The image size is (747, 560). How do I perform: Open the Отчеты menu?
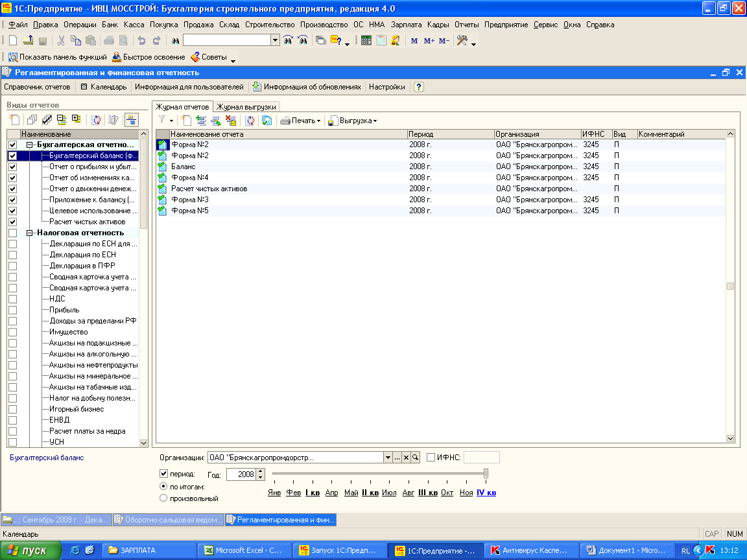click(x=466, y=25)
